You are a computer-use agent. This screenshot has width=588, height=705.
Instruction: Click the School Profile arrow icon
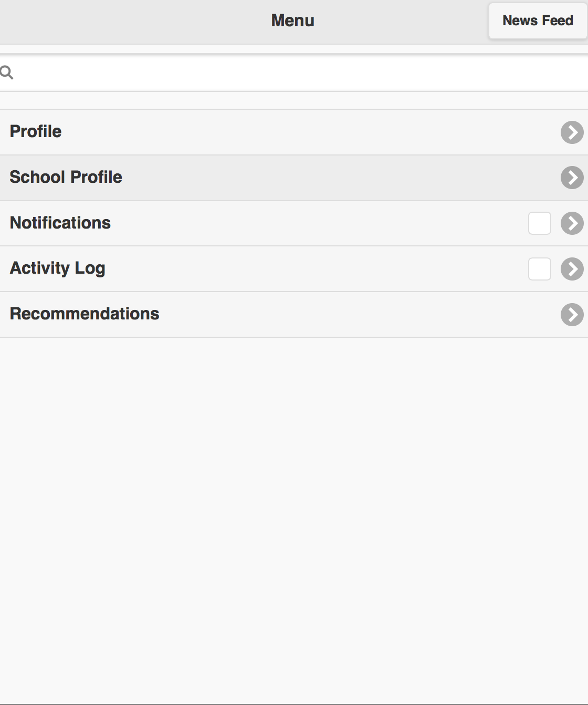[572, 178]
